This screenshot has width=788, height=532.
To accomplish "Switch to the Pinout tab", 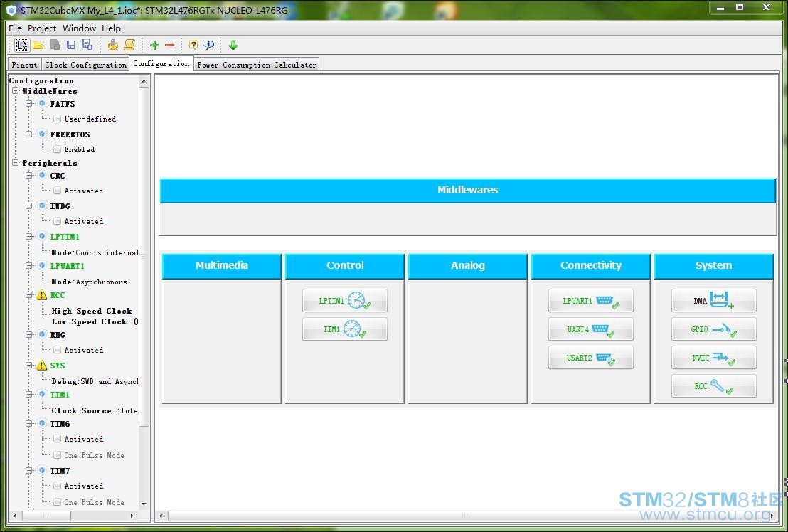I will pyautogui.click(x=24, y=65).
